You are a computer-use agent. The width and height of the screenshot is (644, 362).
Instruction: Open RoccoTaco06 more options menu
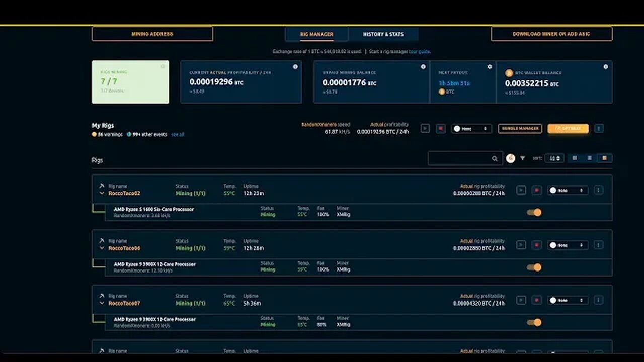click(599, 245)
